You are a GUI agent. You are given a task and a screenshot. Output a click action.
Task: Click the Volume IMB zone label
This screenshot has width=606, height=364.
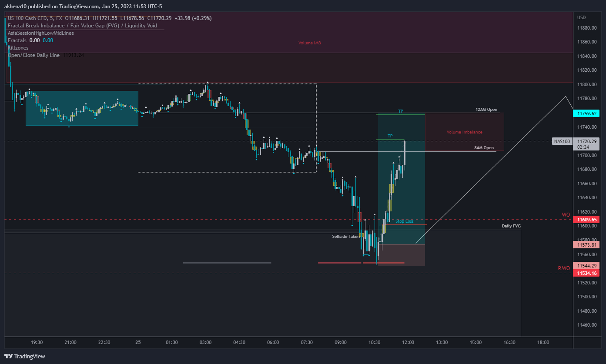[x=310, y=43]
